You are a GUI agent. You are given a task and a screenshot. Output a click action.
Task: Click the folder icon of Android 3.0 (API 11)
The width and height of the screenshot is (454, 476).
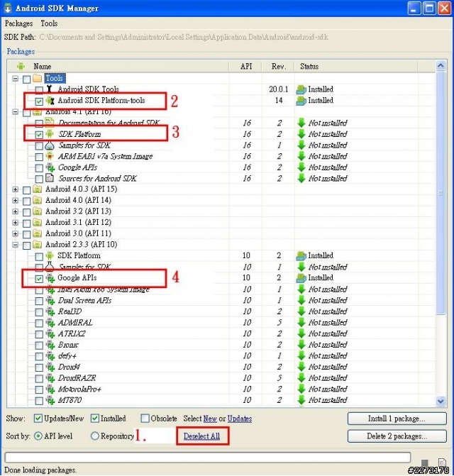37,233
